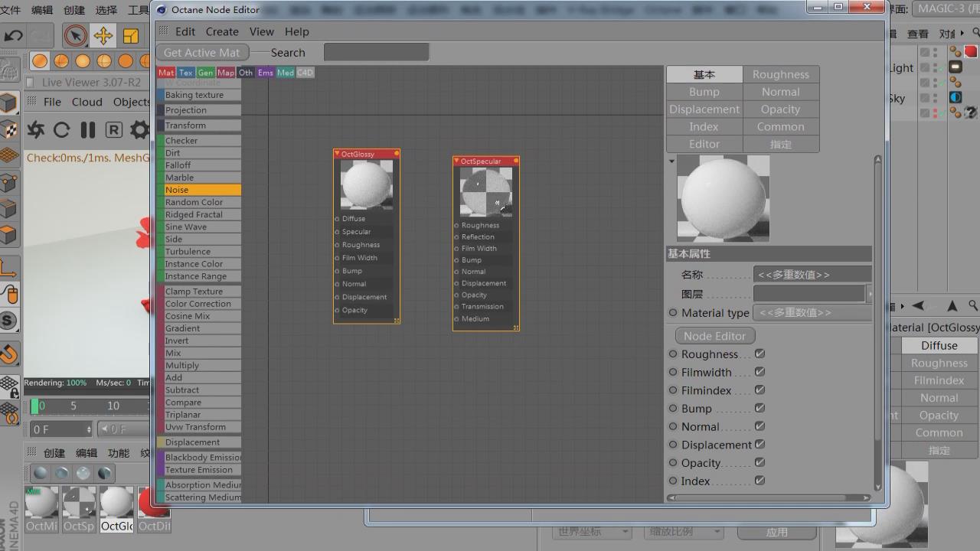The width and height of the screenshot is (980, 551).
Task: Select the Scale tool icon
Action: (131, 35)
